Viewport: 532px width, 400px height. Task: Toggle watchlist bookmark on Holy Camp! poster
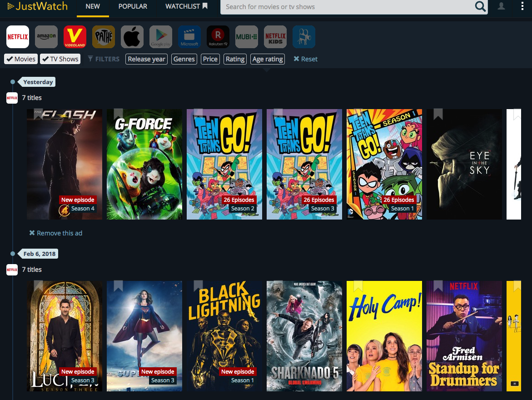pyautogui.click(x=358, y=286)
